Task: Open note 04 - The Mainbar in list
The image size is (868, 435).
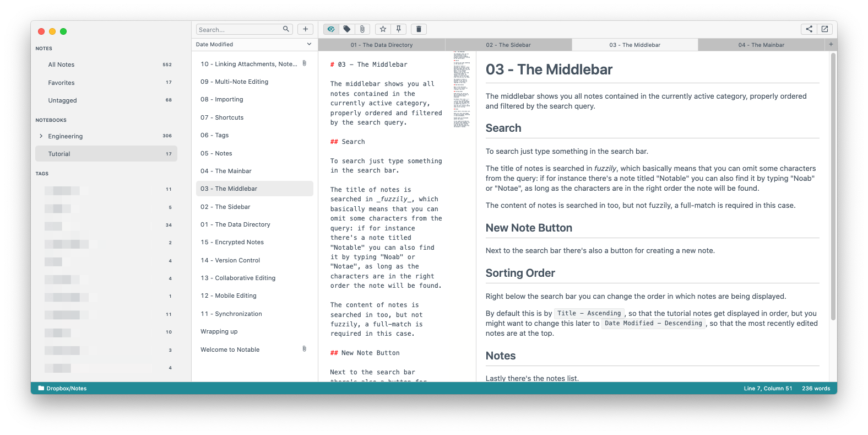Action: coord(254,171)
